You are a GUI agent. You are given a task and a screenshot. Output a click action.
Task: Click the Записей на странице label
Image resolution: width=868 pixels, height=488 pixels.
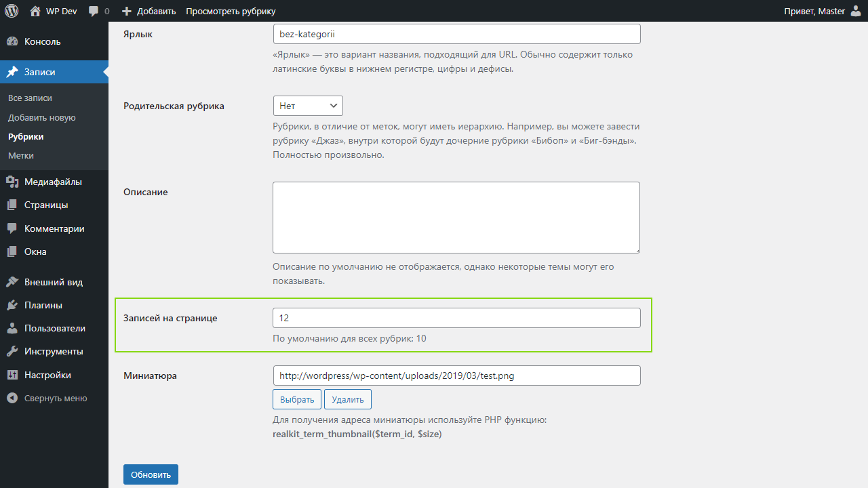coord(170,318)
